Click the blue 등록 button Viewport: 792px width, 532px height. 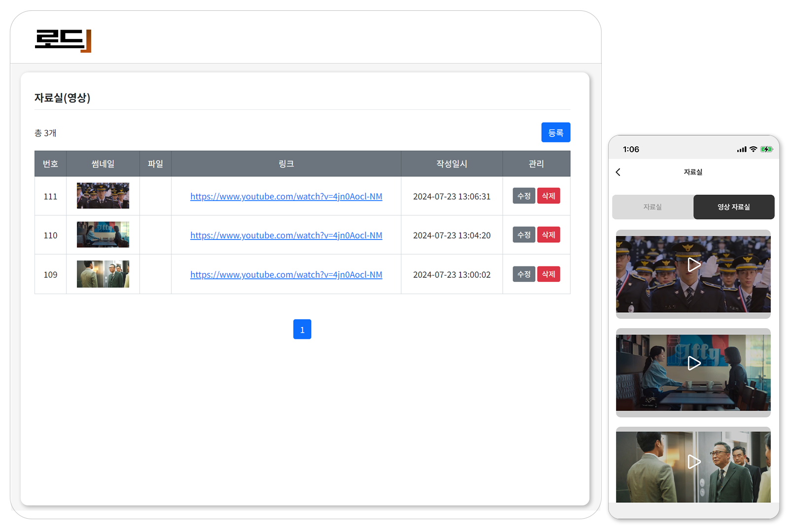(555, 133)
